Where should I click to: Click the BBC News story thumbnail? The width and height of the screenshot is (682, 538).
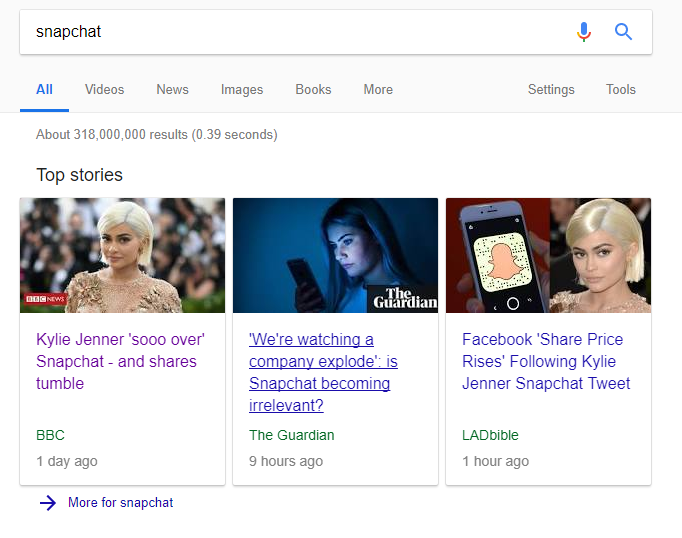[x=123, y=255]
